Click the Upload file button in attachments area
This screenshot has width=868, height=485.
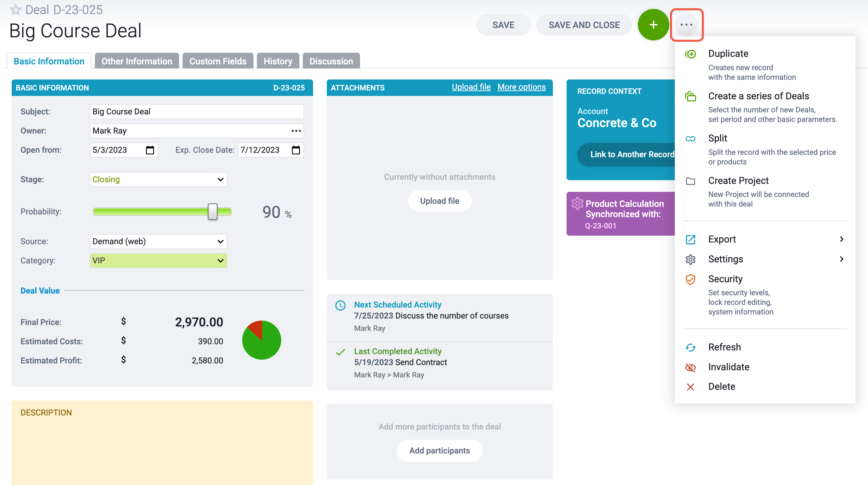(439, 201)
